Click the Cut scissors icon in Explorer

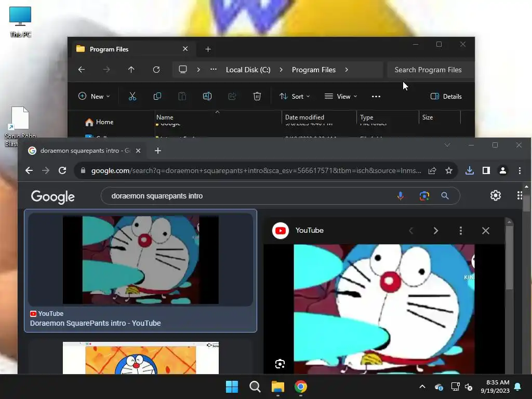coord(132,96)
